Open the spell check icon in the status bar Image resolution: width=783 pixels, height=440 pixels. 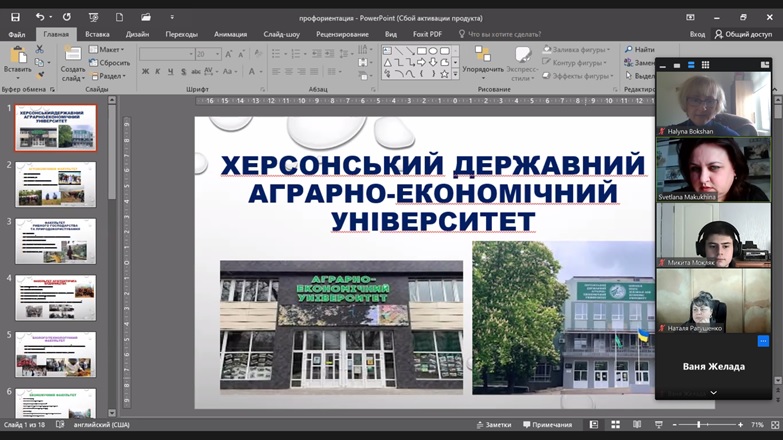[60, 425]
